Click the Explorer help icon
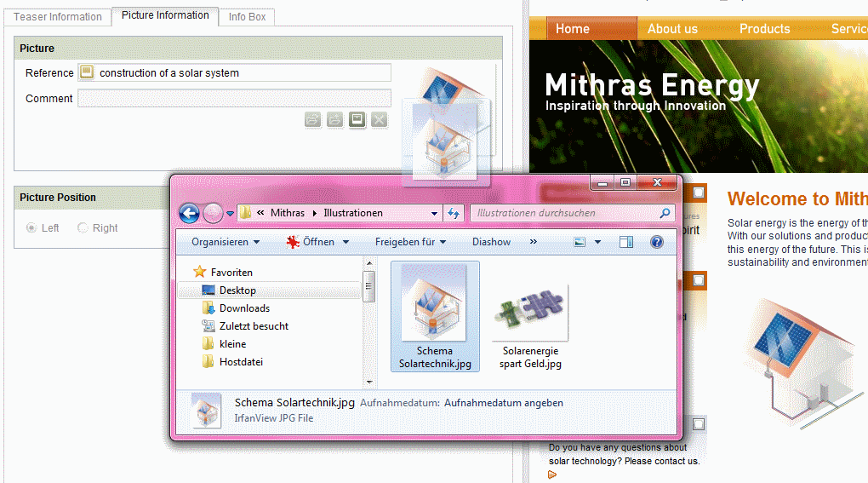Image resolution: width=868 pixels, height=483 pixels. click(657, 242)
